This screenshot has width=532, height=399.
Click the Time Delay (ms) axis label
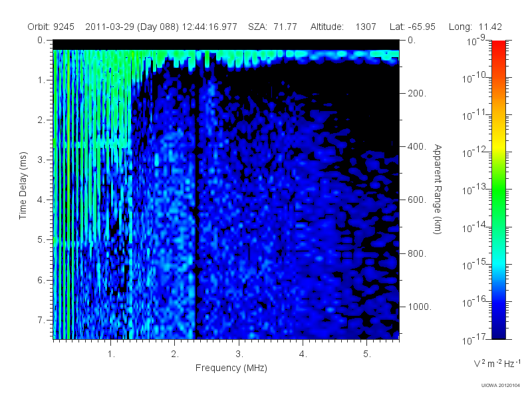click(x=23, y=186)
